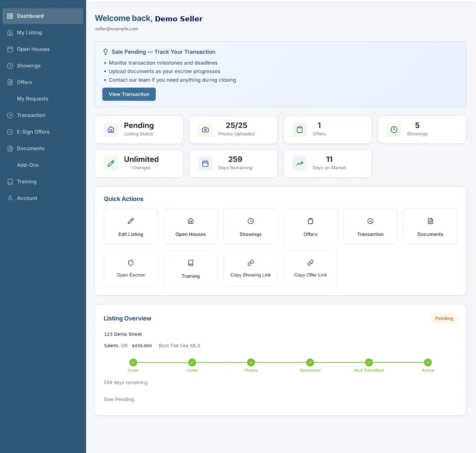Click the MLS Submitted step marker
476x453 pixels.
[369, 362]
